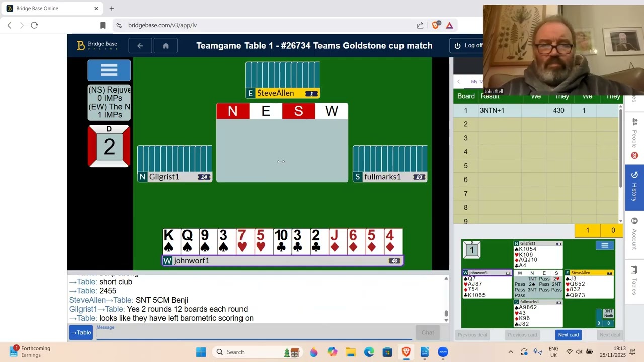
Task: Click johnworf1 West player name label
Action: (191, 261)
